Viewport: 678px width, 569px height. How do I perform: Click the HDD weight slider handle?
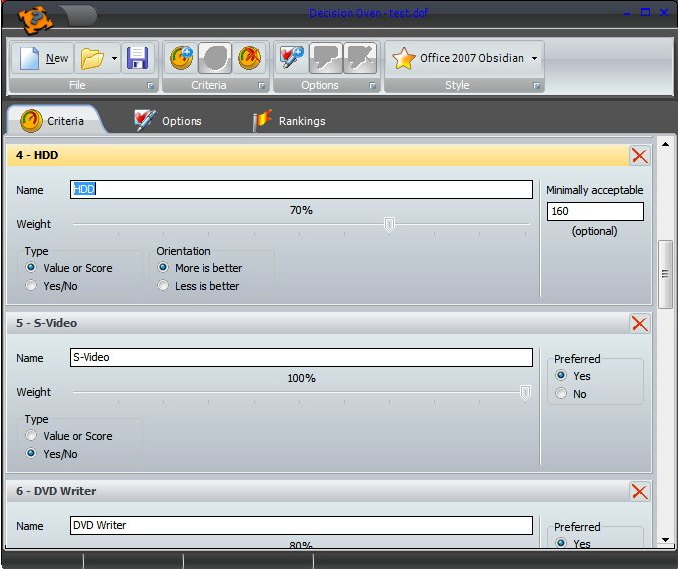(389, 225)
